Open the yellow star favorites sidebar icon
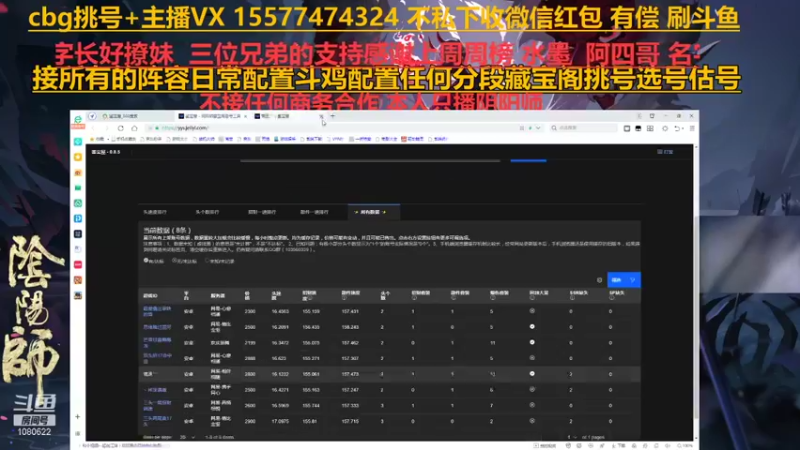Viewport: 800px width, 450px height. click(78, 157)
